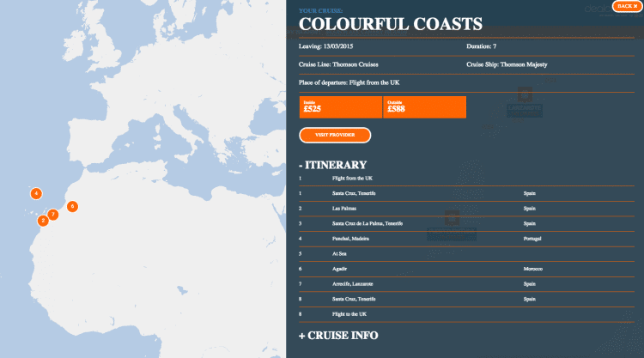Collapse the Itinerary section
This screenshot has height=358, width=644.
tap(333, 165)
